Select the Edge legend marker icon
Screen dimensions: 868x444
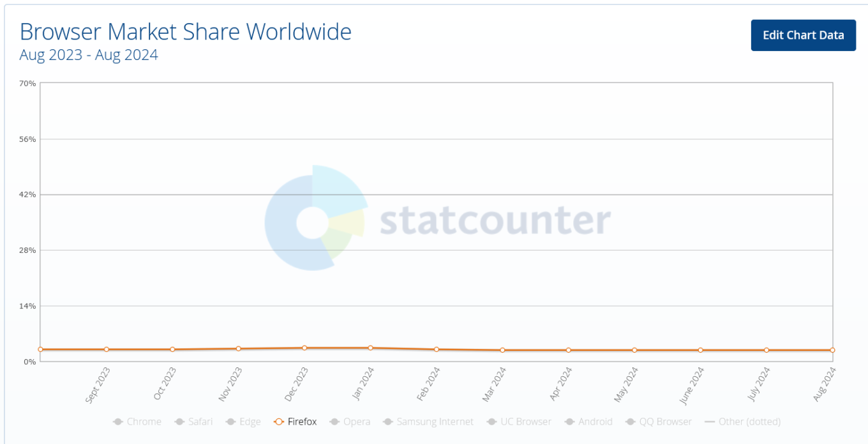tap(230, 422)
